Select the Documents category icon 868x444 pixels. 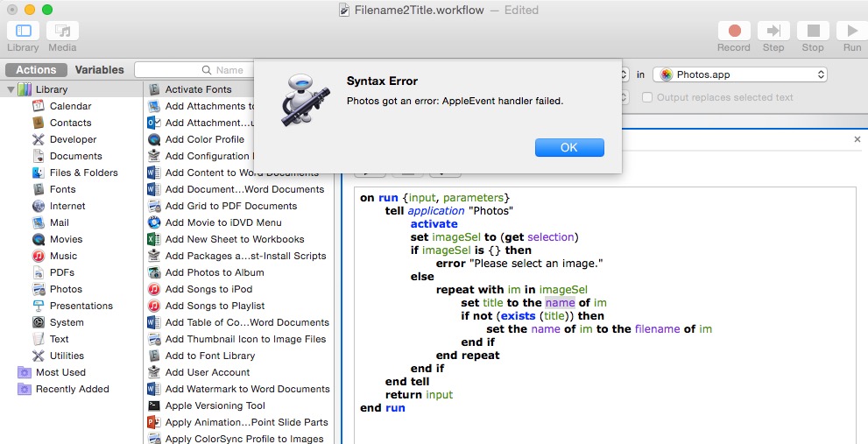coord(39,156)
